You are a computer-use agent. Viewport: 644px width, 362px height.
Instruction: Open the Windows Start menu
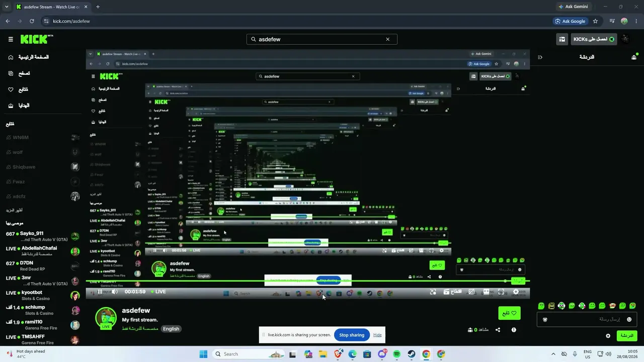point(203,354)
